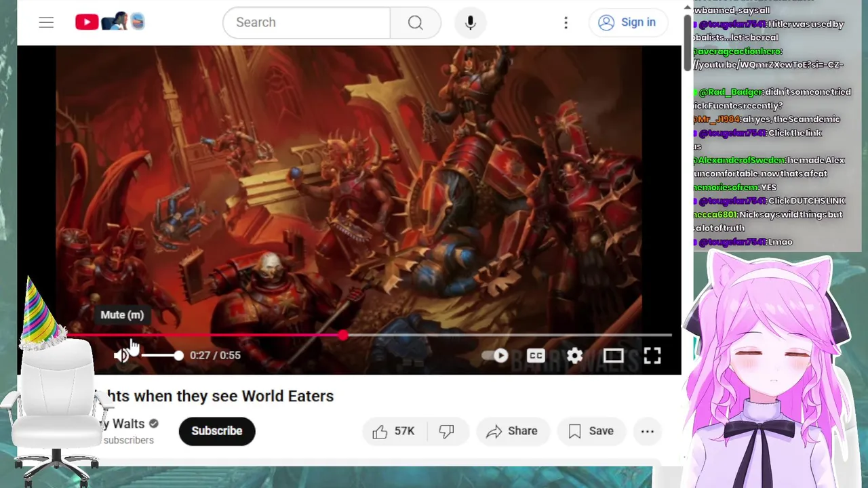This screenshot has width=868, height=488.
Task: Open more actions ellipsis beside Save
Action: coord(648,431)
